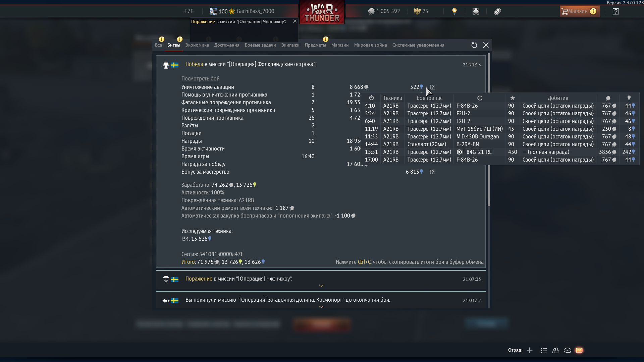
Task: Click Swedish flag beside Победа entry
Action: 175,65
